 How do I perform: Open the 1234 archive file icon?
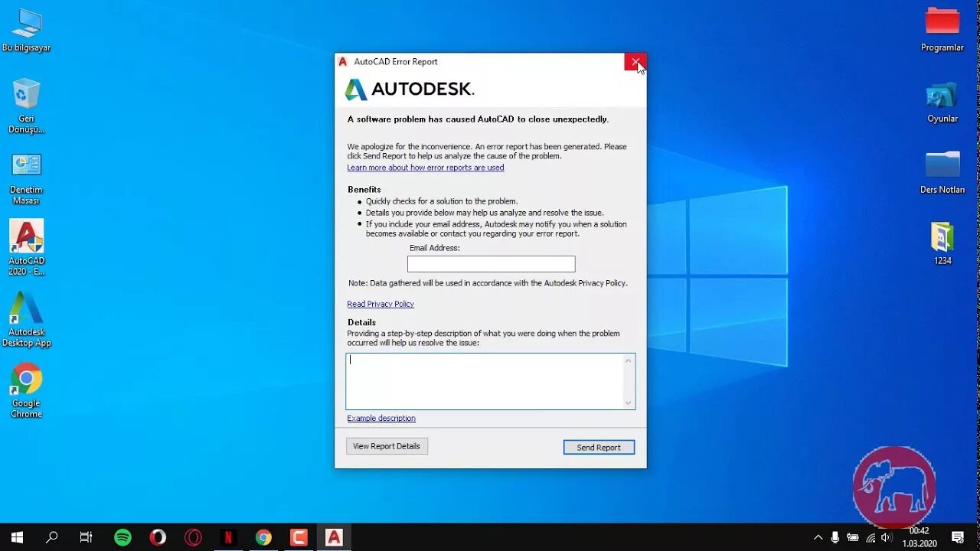pyautogui.click(x=942, y=243)
